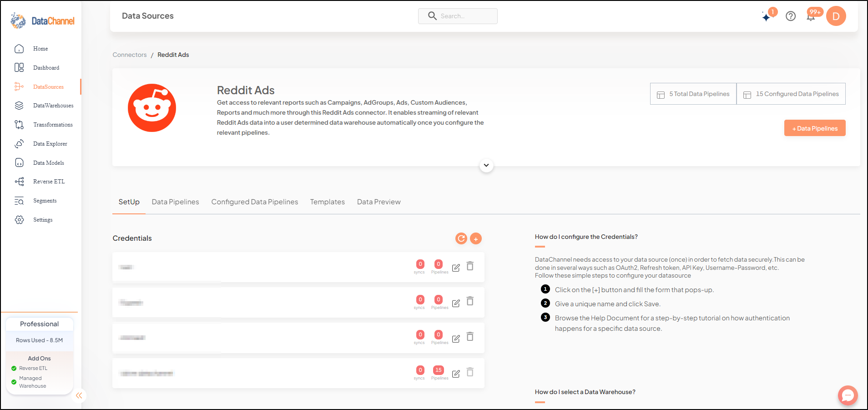Follow the Connectors breadcrumb link
This screenshot has height=410, width=868.
point(130,55)
